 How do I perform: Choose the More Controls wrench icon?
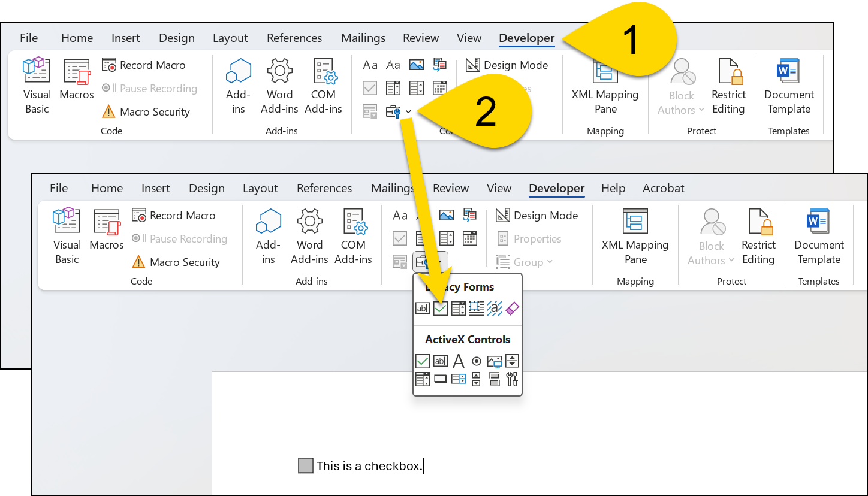coord(512,379)
